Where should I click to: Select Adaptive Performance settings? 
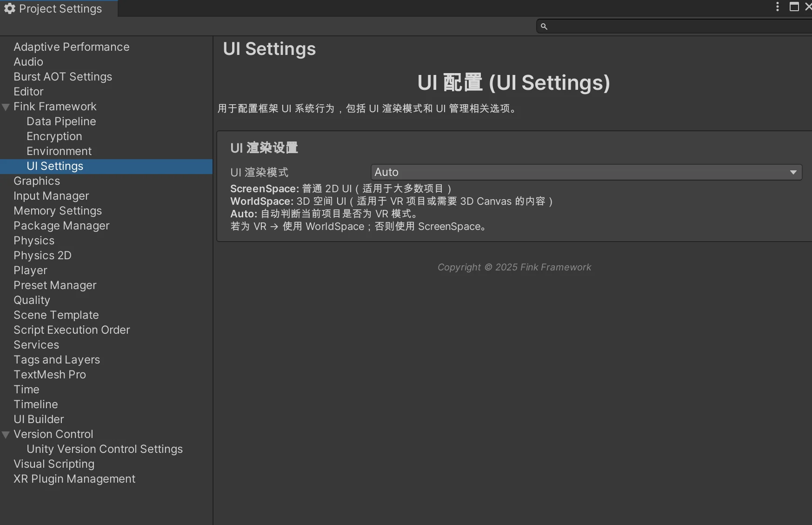pyautogui.click(x=72, y=47)
